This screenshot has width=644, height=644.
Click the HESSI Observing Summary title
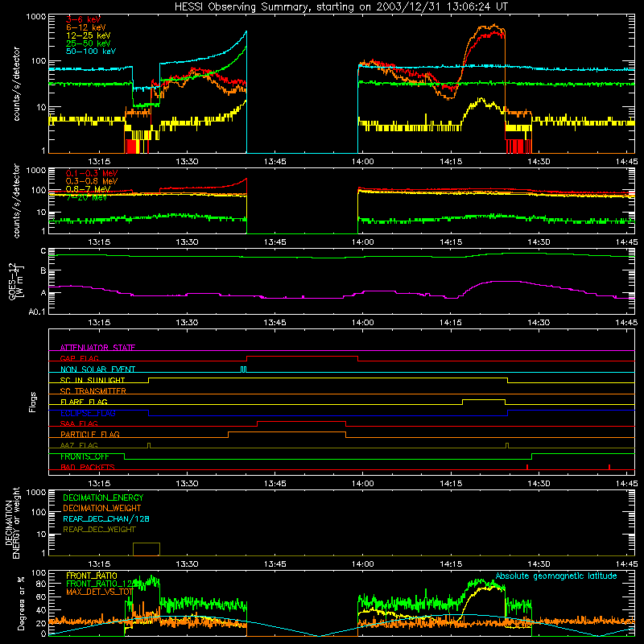pyautogui.click(x=341, y=6)
